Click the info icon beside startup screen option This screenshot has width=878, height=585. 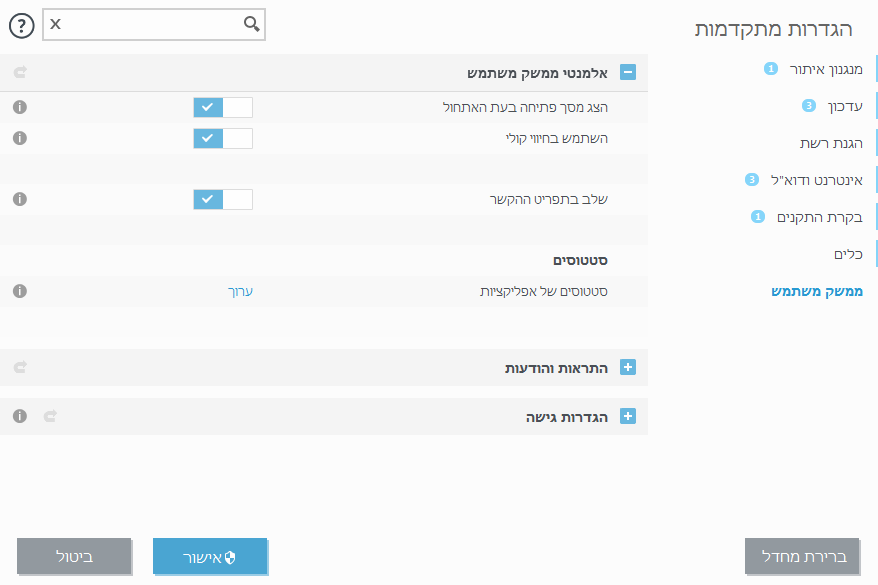coord(19,106)
